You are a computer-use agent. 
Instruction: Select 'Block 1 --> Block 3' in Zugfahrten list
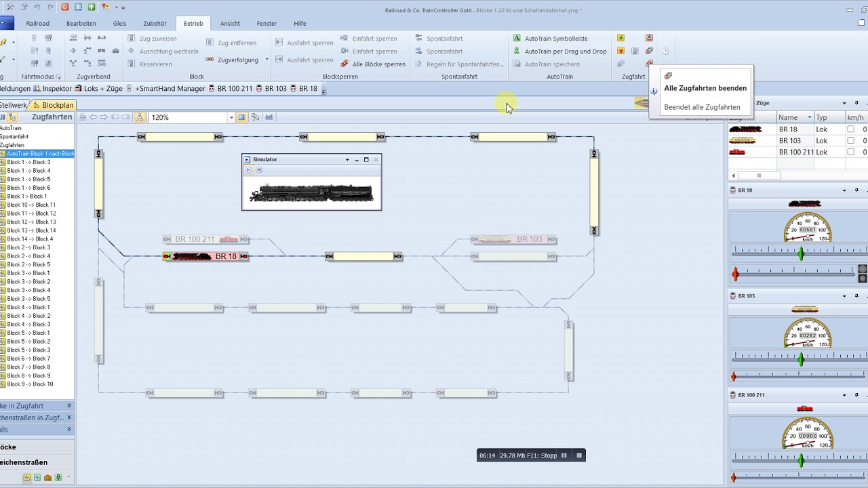pyautogui.click(x=28, y=162)
